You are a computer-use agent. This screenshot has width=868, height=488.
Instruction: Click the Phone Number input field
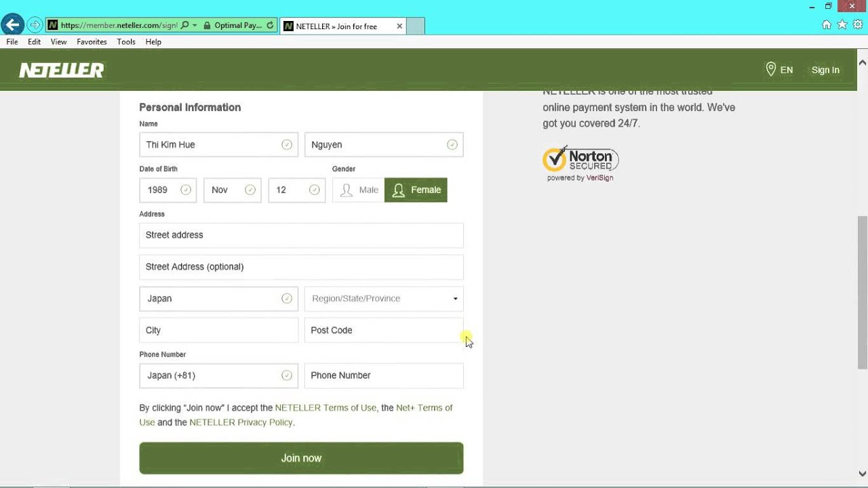coord(384,375)
